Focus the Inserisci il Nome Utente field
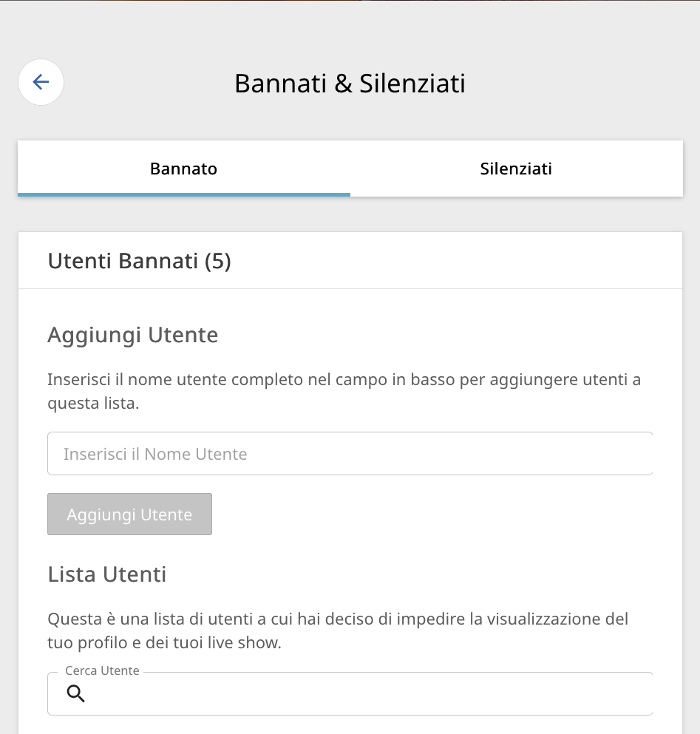This screenshot has height=734, width=700. click(x=350, y=454)
